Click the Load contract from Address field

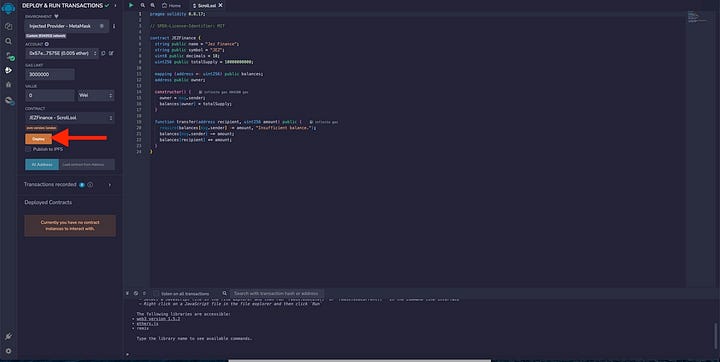point(87,164)
